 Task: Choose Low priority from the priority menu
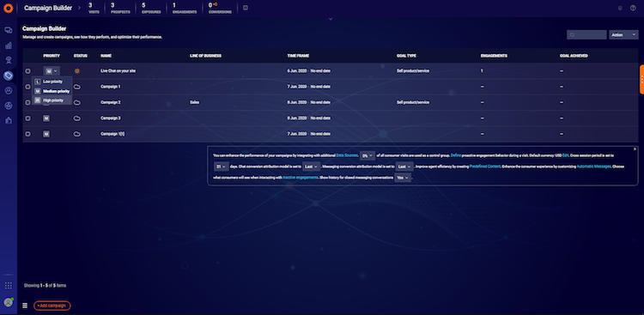tap(52, 82)
